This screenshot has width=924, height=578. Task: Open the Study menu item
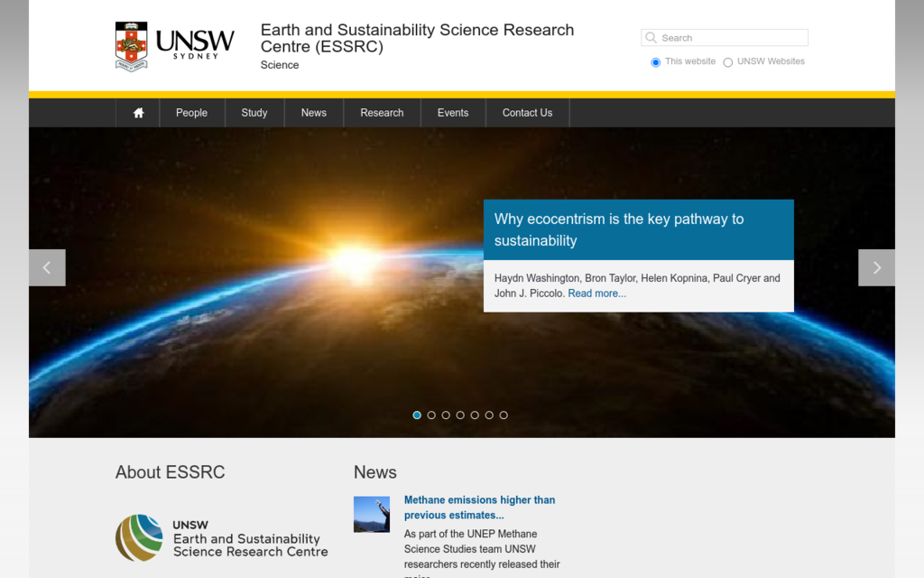tap(254, 112)
